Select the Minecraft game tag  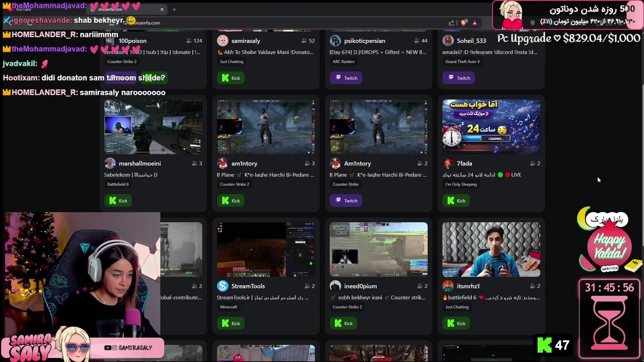pos(228,307)
